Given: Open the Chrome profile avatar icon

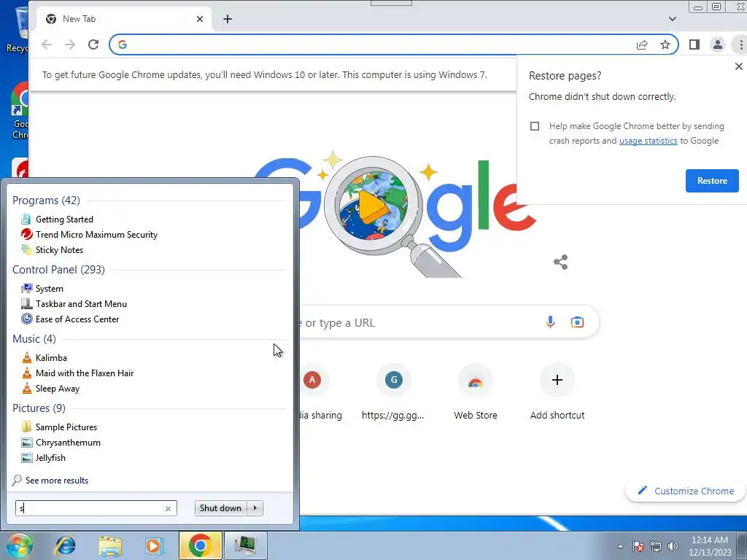Looking at the screenshot, I should (x=718, y=44).
